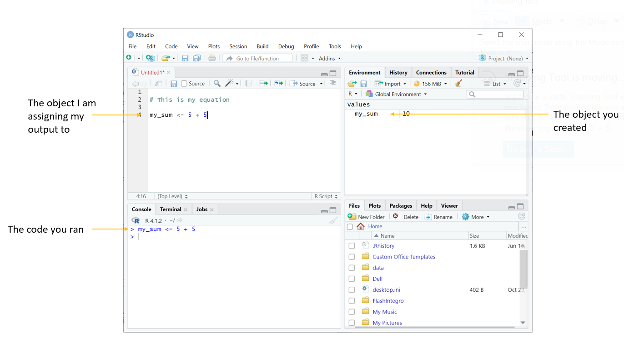Viewport: 624px width, 364px height.
Task: Open the Session menu
Action: click(x=238, y=46)
